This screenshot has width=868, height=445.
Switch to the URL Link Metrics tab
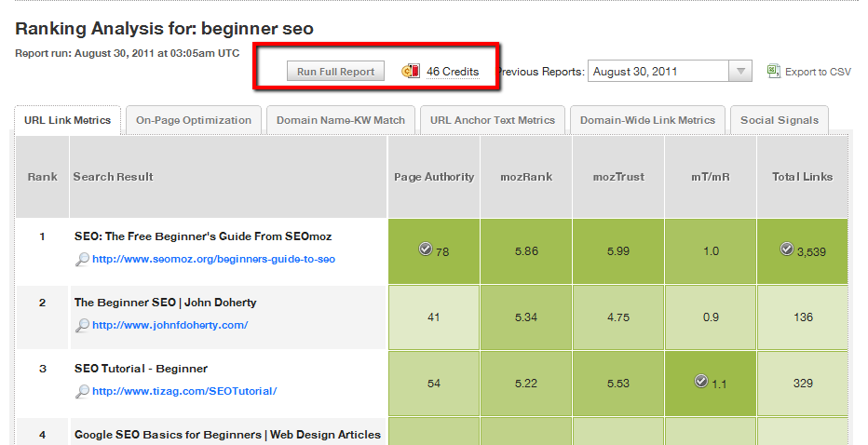68,120
